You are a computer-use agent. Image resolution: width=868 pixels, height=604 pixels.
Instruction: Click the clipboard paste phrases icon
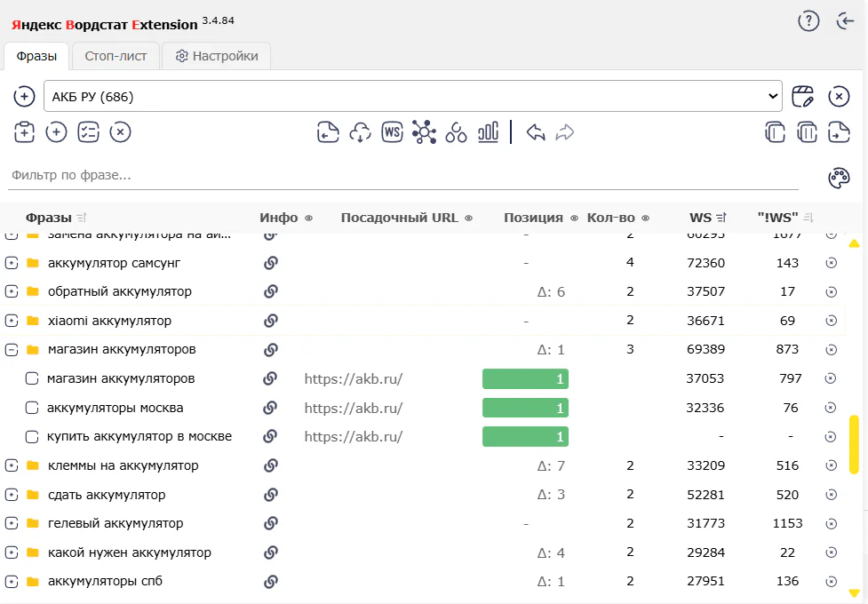pyautogui.click(x=24, y=132)
